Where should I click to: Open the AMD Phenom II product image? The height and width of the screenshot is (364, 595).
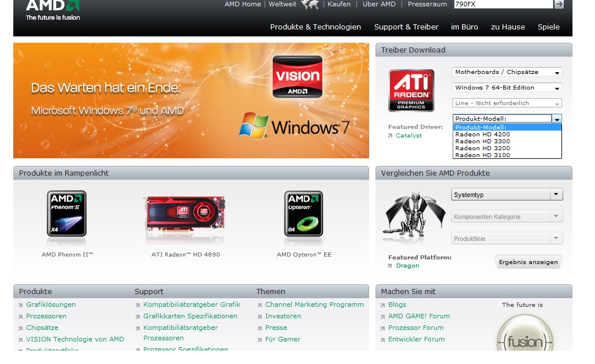click(67, 214)
